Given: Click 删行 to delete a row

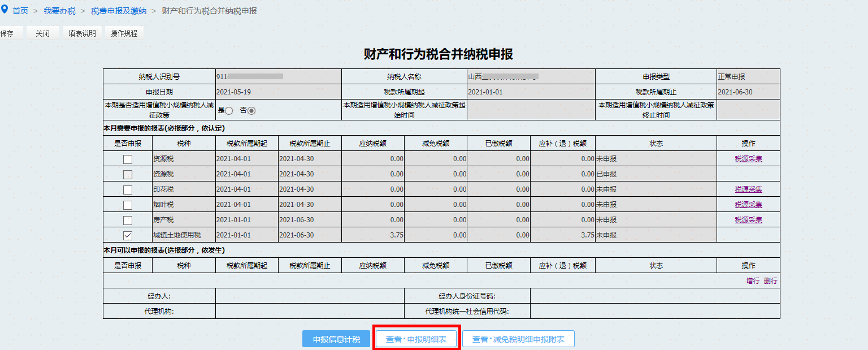Looking at the screenshot, I should 770,281.
